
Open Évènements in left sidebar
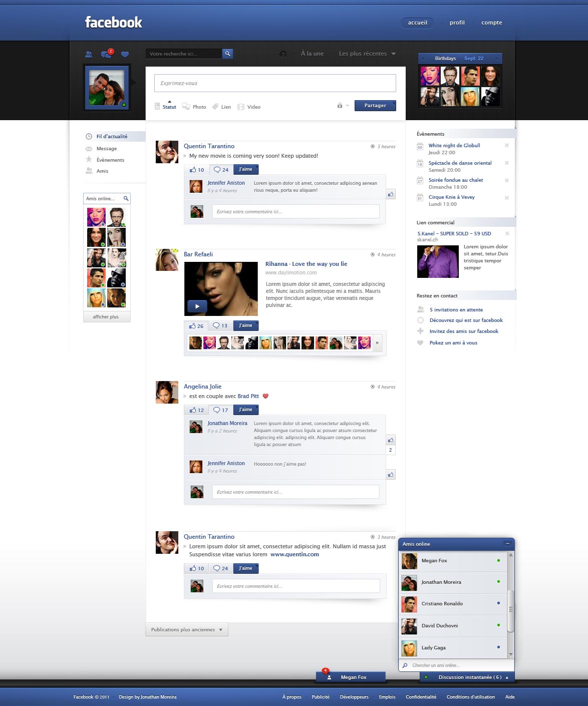coord(105,160)
